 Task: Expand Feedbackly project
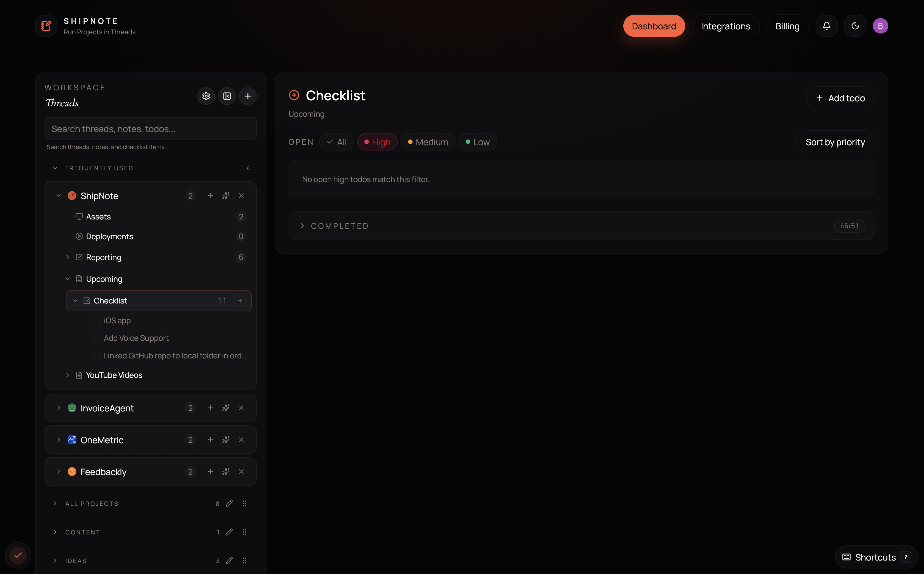point(59,472)
